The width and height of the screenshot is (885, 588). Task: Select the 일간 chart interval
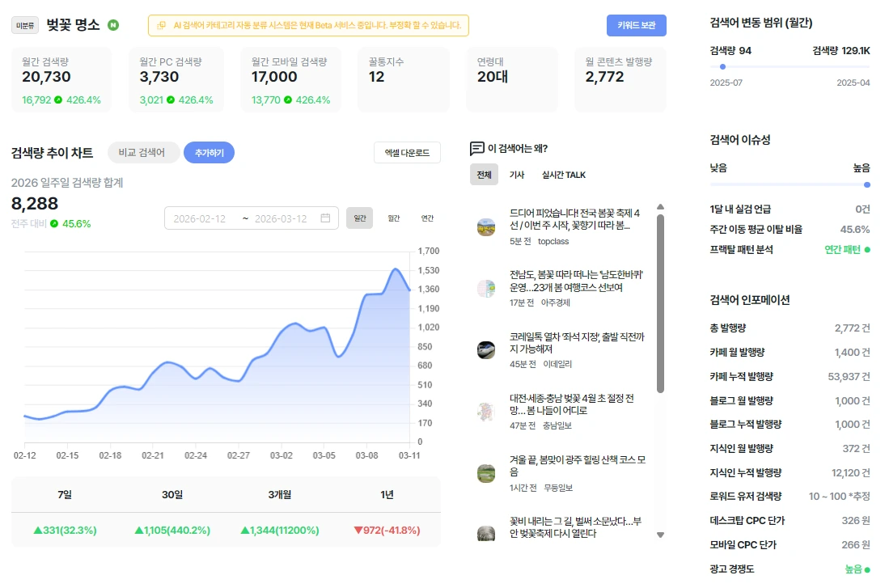(359, 218)
